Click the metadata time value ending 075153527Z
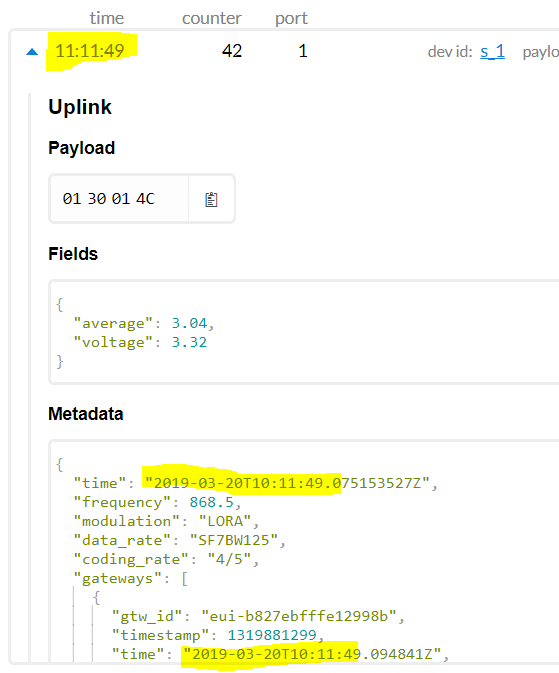 [x=287, y=483]
